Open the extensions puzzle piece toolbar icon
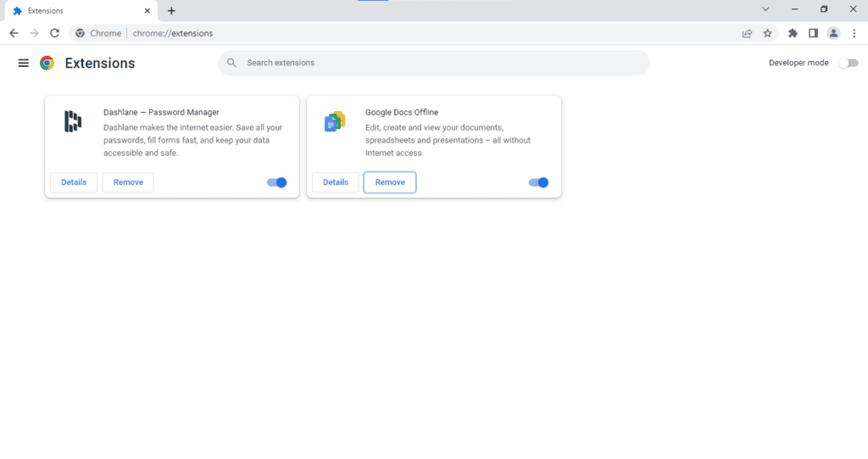The width and height of the screenshot is (868, 459). tap(793, 33)
